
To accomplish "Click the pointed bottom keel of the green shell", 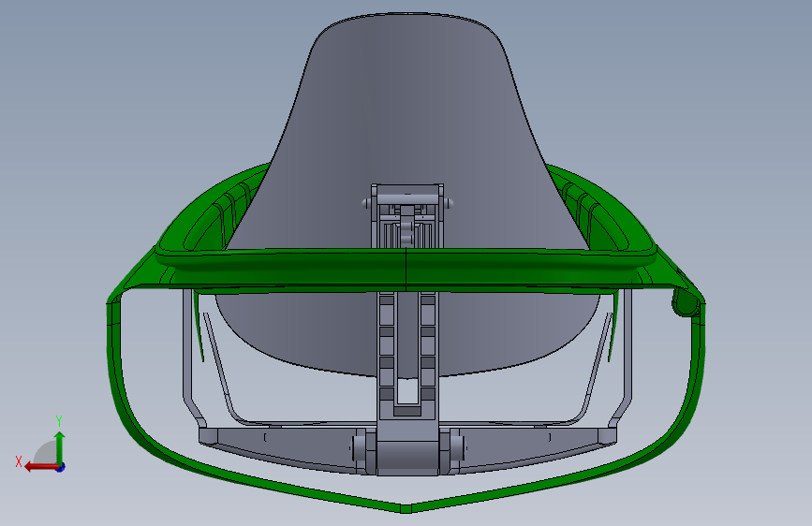I will coord(406,508).
